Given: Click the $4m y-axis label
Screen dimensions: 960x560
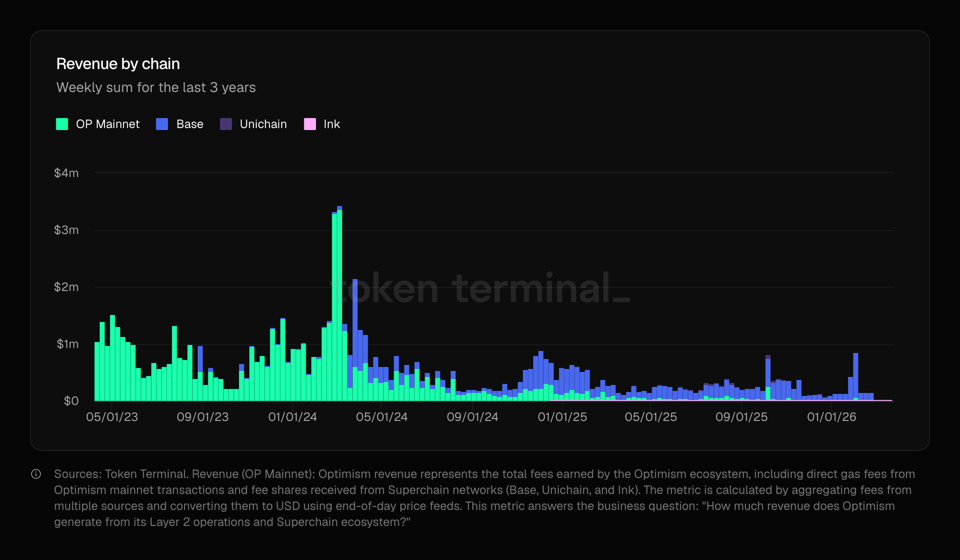Looking at the screenshot, I should (x=66, y=173).
